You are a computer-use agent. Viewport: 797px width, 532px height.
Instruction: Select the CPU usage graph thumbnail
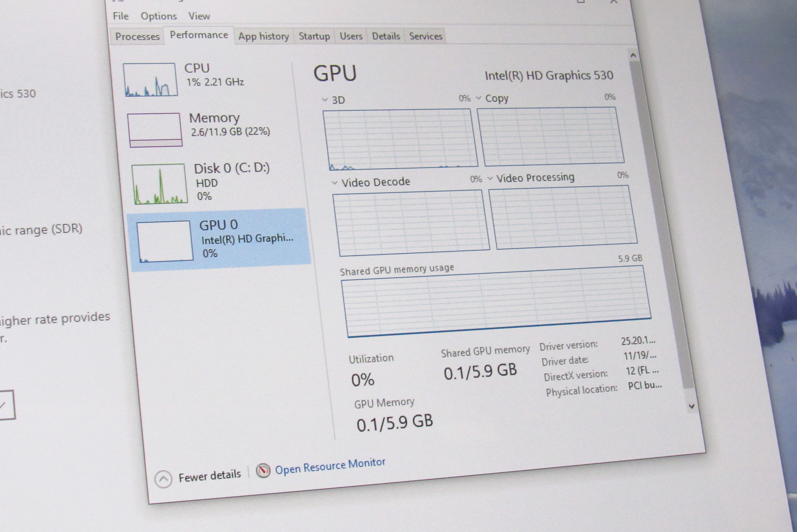pyautogui.click(x=150, y=80)
